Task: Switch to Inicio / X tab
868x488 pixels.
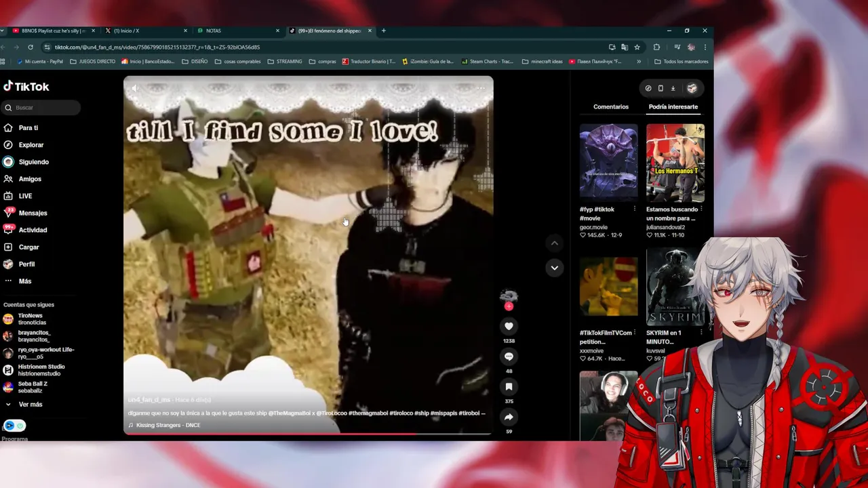Action: pyautogui.click(x=146, y=30)
